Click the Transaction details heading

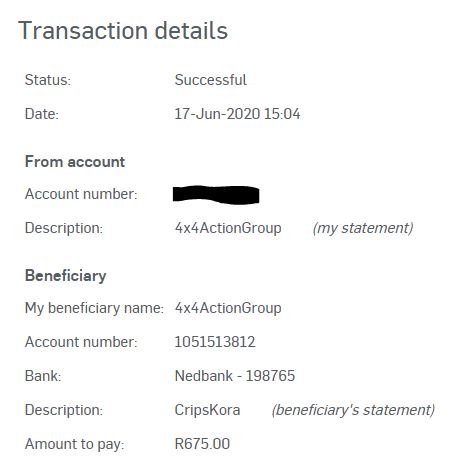[123, 31]
